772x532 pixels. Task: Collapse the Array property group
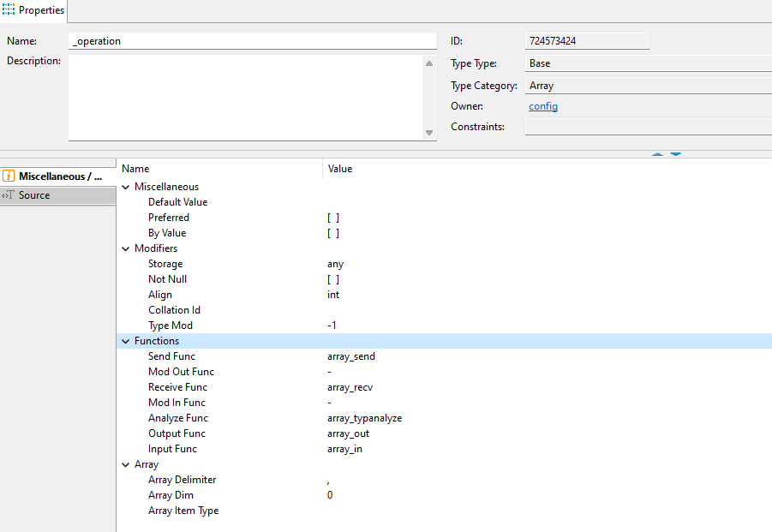[x=126, y=464]
